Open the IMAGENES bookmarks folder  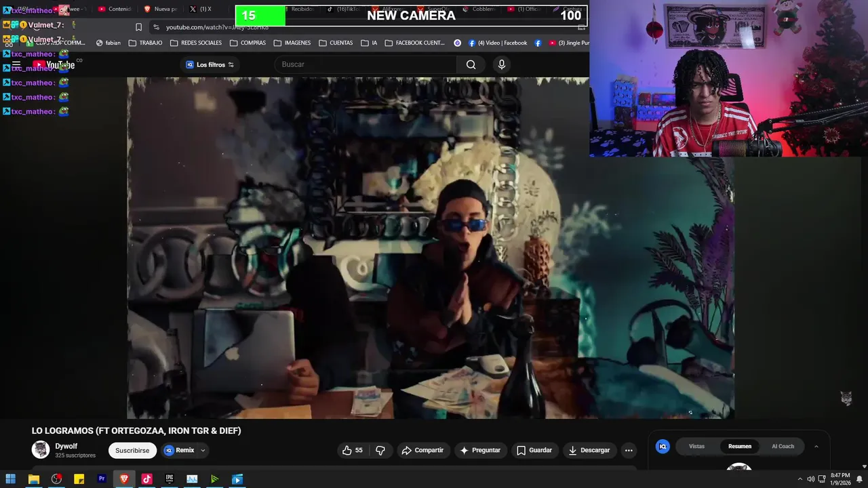click(292, 43)
